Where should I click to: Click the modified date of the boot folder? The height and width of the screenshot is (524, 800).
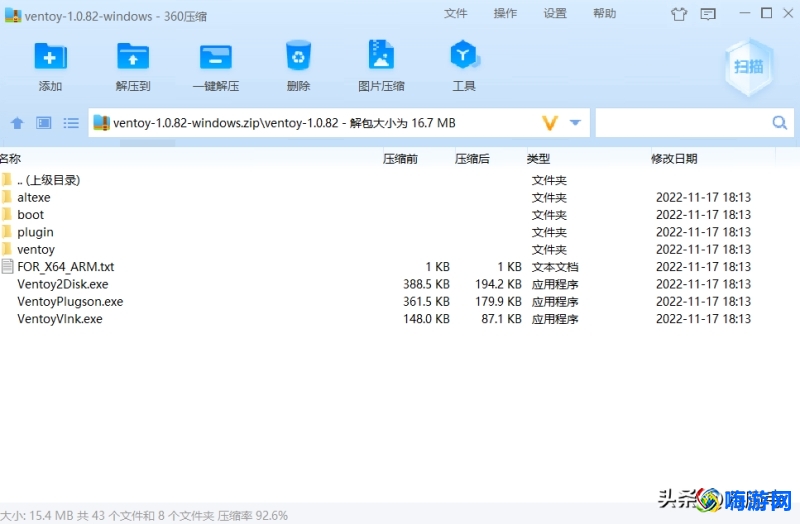[x=703, y=214]
